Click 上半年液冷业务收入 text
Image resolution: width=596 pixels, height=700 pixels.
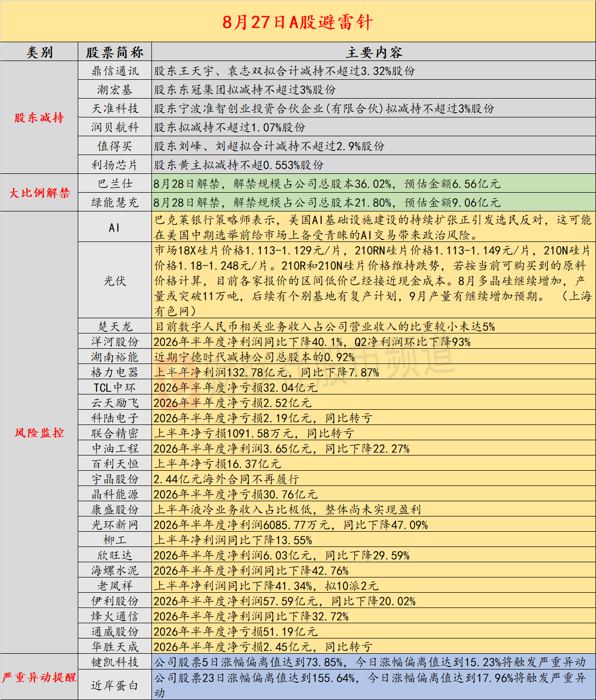[x=288, y=509]
